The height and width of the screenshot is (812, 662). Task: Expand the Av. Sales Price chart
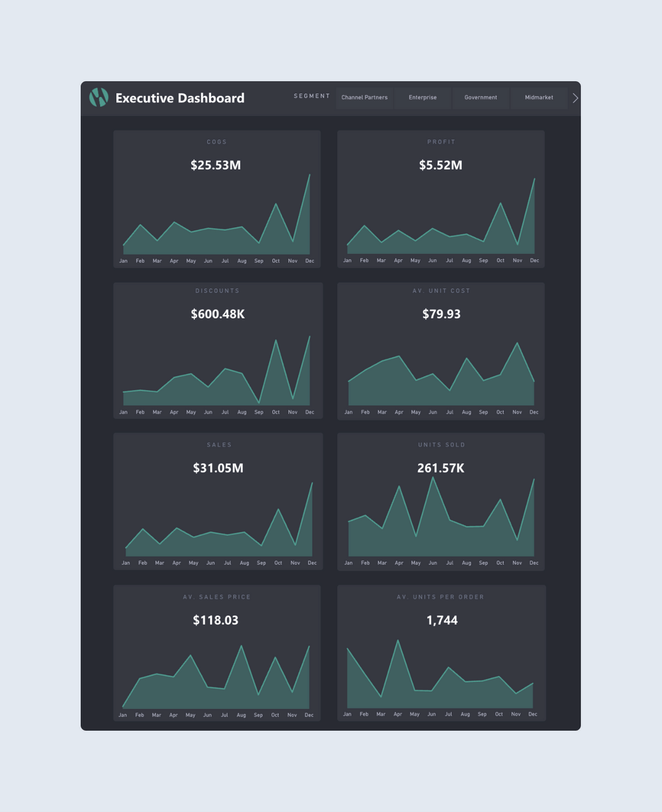pyautogui.click(x=217, y=653)
